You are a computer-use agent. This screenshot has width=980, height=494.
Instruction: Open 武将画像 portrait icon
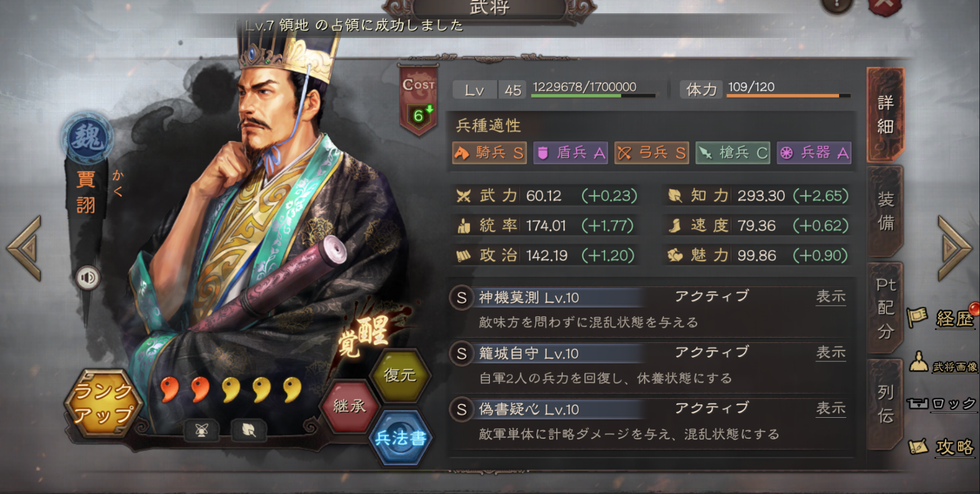[x=944, y=364]
